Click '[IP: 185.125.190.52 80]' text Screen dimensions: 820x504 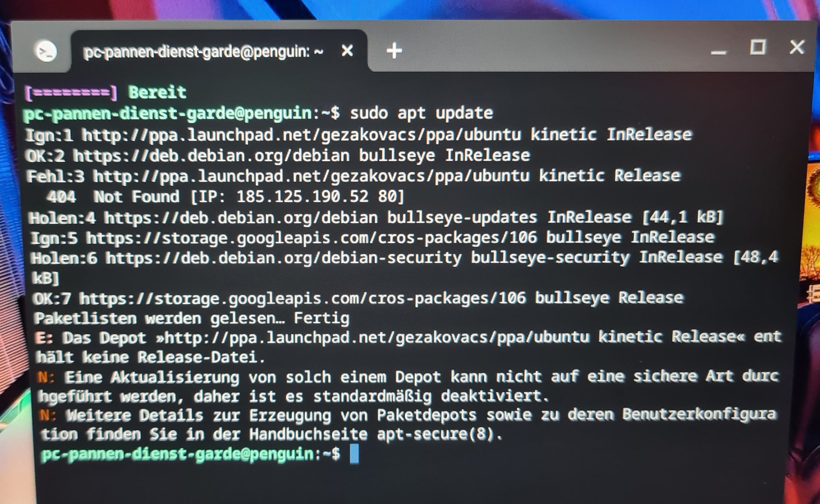point(297,196)
